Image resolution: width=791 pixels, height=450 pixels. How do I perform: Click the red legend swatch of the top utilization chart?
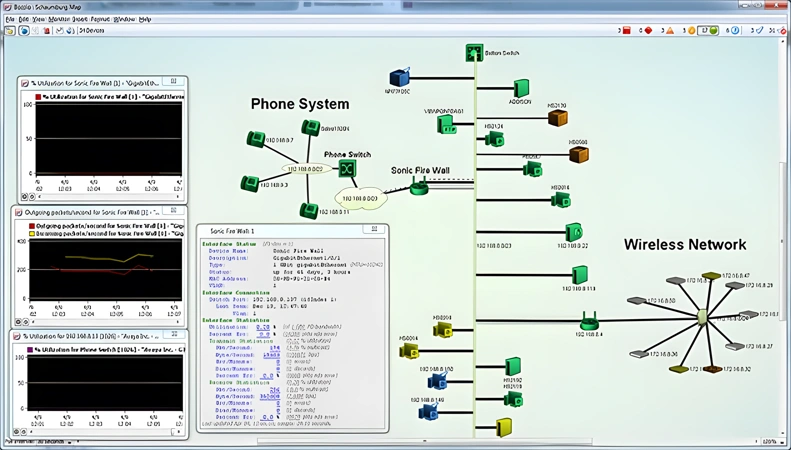(38, 96)
